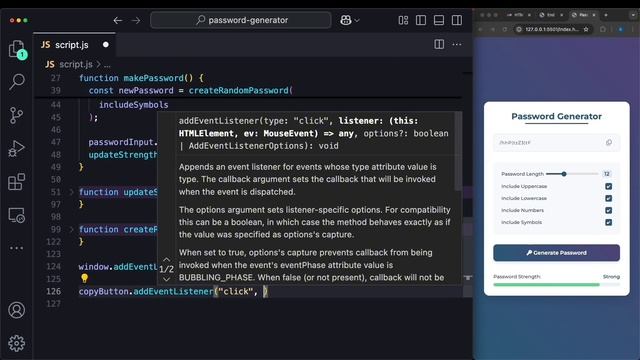The height and width of the screenshot is (360, 640).
Task: Toggle the primary side bar
Action: click(421, 20)
